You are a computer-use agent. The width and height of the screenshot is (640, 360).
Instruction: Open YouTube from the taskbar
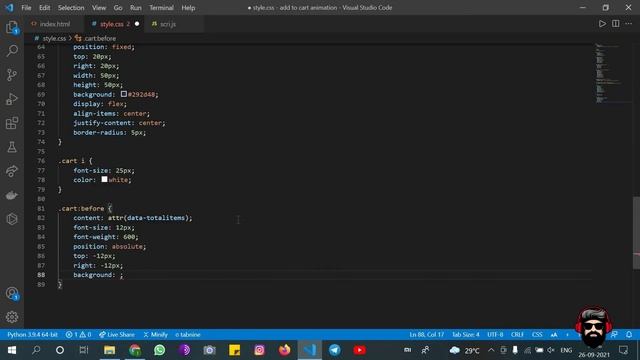(360, 350)
